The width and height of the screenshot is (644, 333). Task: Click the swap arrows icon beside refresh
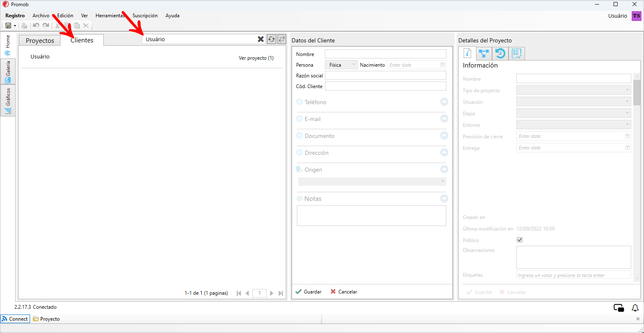click(282, 39)
